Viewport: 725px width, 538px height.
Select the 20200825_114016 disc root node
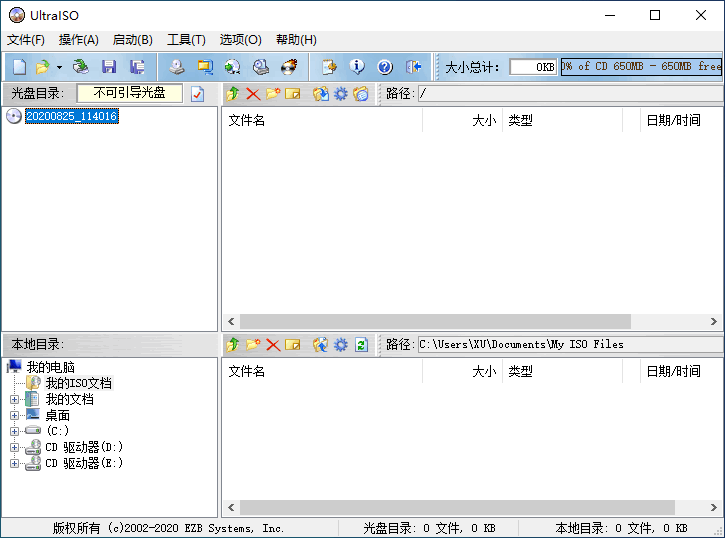click(72, 116)
